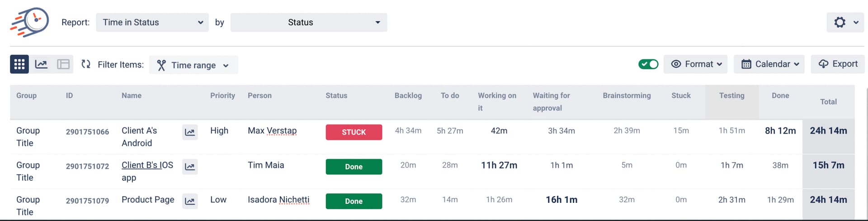Open the chart icon for Client B's iOS app

190,167
